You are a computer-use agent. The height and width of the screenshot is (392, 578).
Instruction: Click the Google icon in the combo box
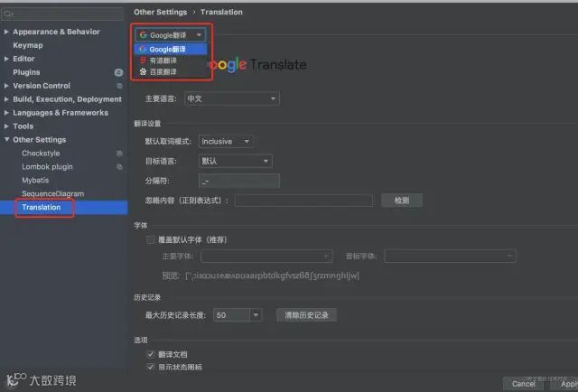[144, 35]
